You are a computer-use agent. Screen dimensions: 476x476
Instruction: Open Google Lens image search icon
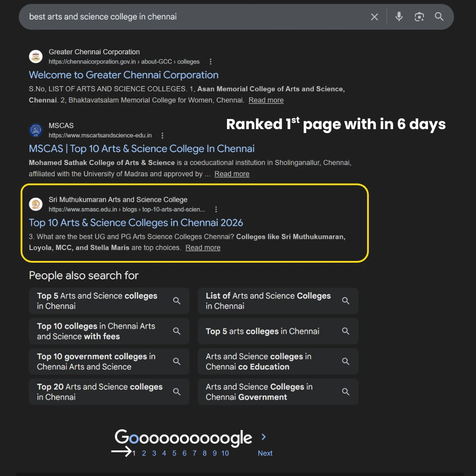pos(419,17)
